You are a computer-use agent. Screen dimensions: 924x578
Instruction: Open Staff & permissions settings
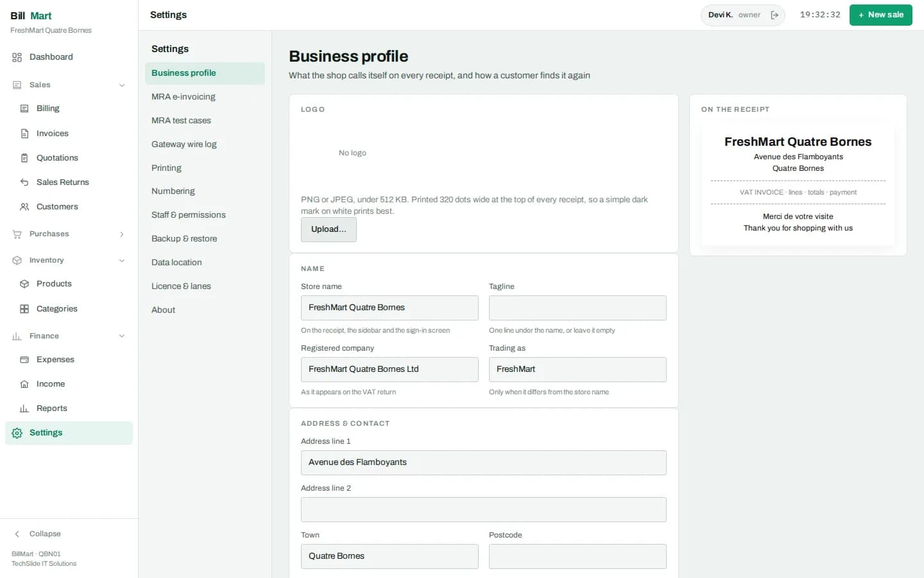tap(205, 215)
